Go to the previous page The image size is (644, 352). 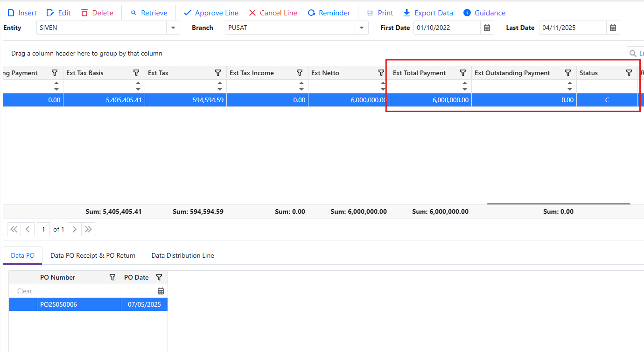click(x=28, y=229)
